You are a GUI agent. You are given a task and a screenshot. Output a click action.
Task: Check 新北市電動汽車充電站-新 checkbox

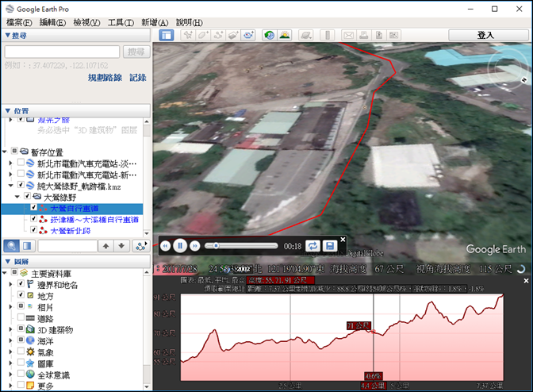[x=21, y=174]
